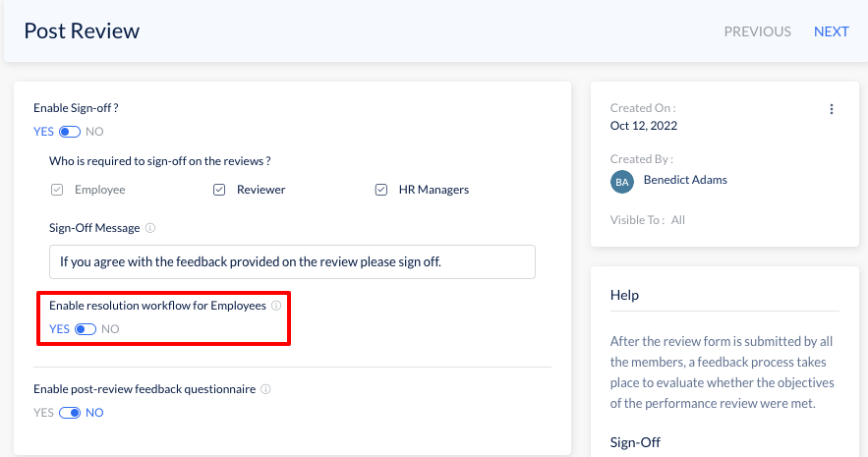Click into the Sign-Off Message text field
Screen dimensions: 868x457
pyautogui.click(x=292, y=261)
